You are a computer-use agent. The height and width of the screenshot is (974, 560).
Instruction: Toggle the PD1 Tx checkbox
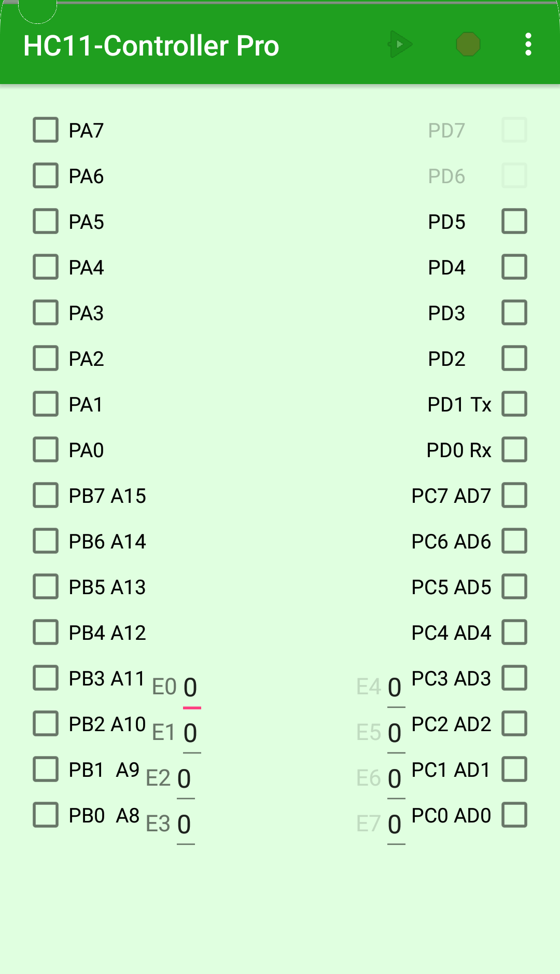coord(514,404)
